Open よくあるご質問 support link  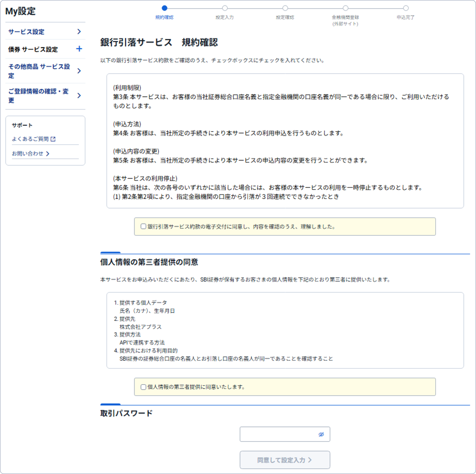[30, 139]
